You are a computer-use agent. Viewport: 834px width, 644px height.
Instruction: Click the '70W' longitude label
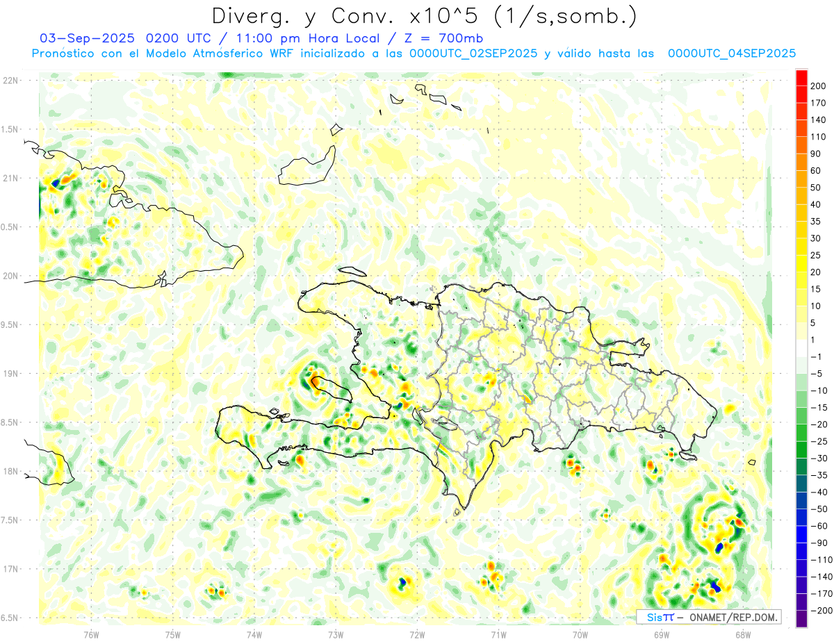tap(580, 634)
